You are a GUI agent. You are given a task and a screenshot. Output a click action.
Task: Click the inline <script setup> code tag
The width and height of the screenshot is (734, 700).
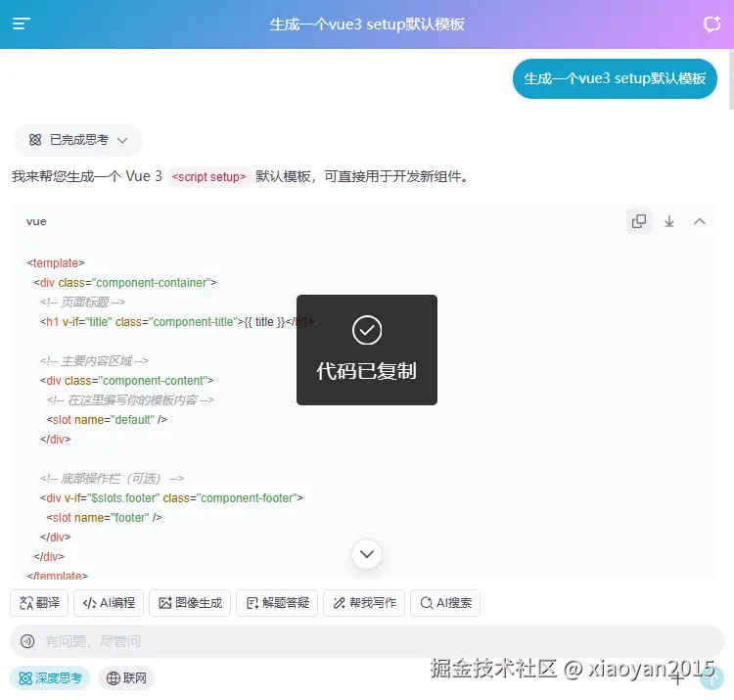click(208, 177)
